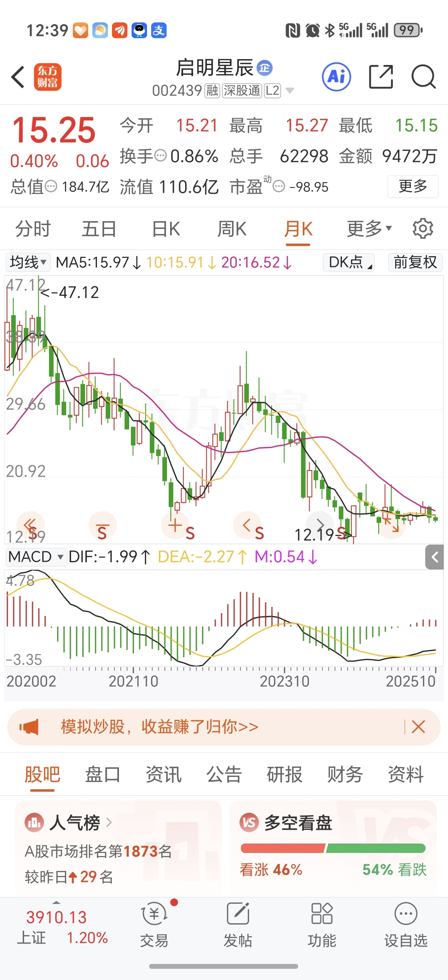Tap the 深股通 tag
The width and height of the screenshot is (448, 980).
click(242, 91)
